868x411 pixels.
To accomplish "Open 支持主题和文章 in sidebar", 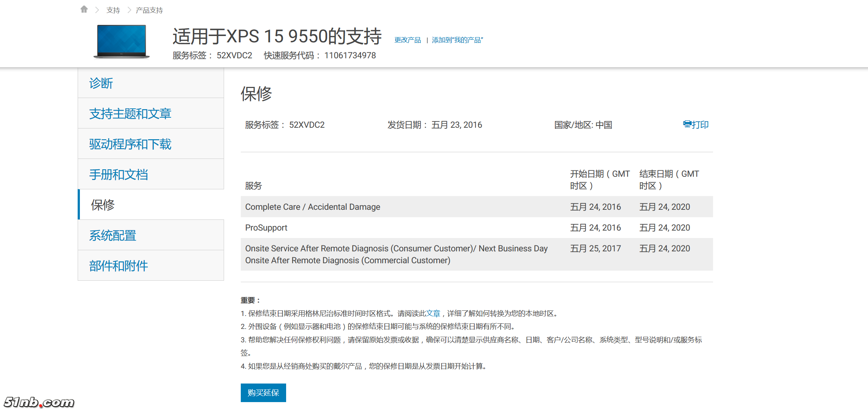I will pos(130,114).
